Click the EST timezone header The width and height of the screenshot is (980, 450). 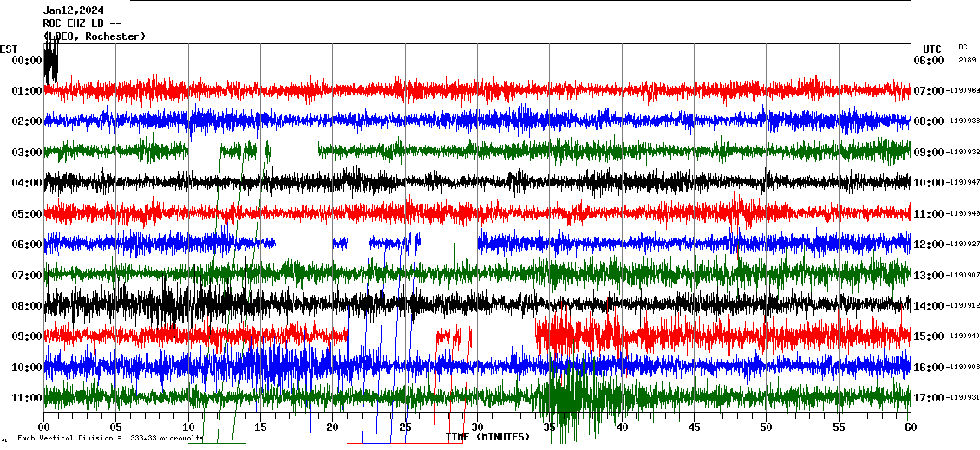point(9,49)
